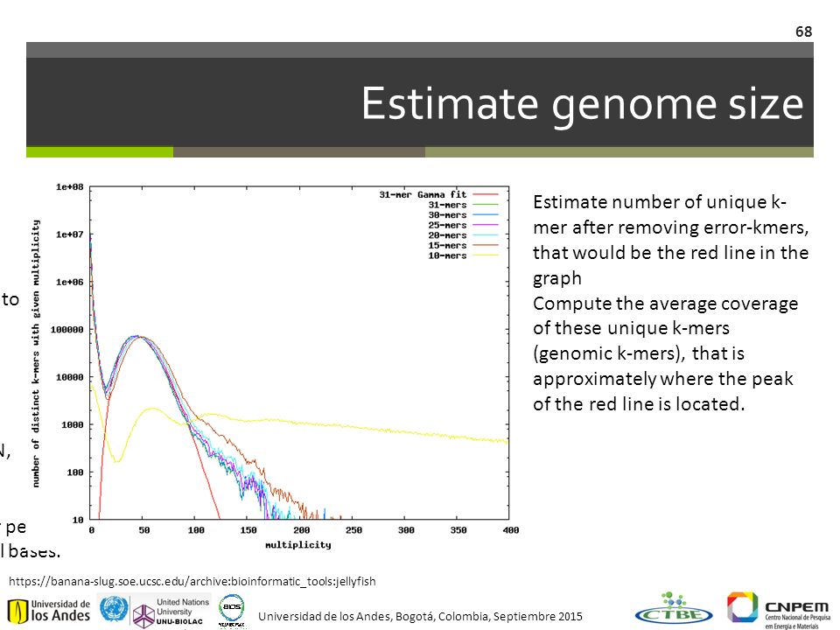Viewport: 840px width, 630px height.
Task: Click the 10000 y-axis tick label
Action: pyautogui.click(x=70, y=378)
